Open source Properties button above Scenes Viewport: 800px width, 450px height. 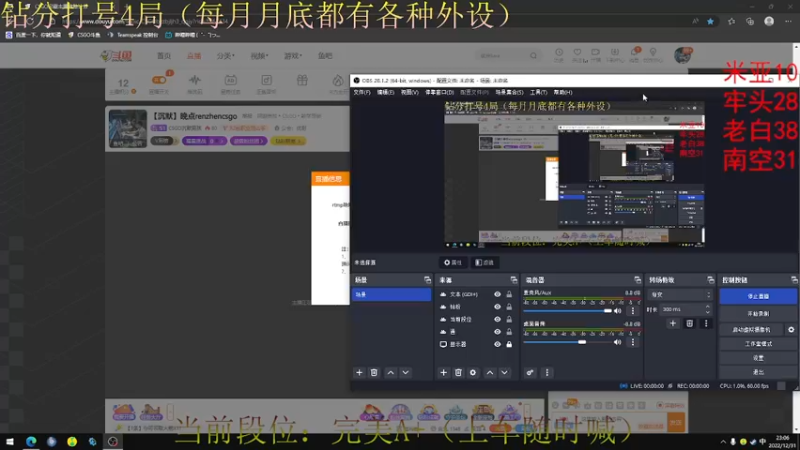pyautogui.click(x=453, y=263)
